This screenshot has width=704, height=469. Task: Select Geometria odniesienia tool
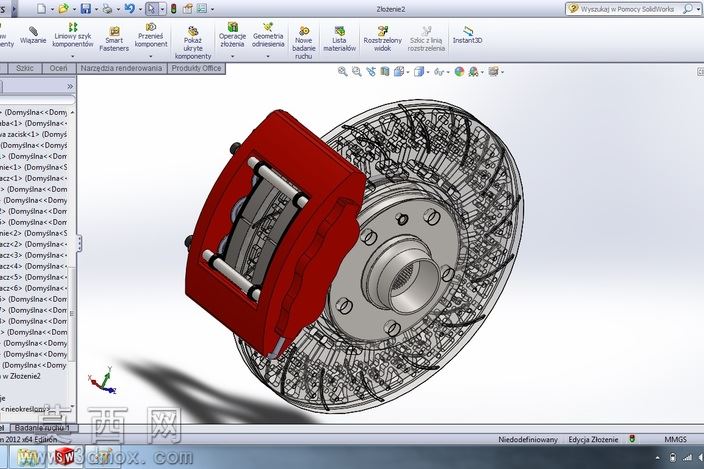pos(268,35)
